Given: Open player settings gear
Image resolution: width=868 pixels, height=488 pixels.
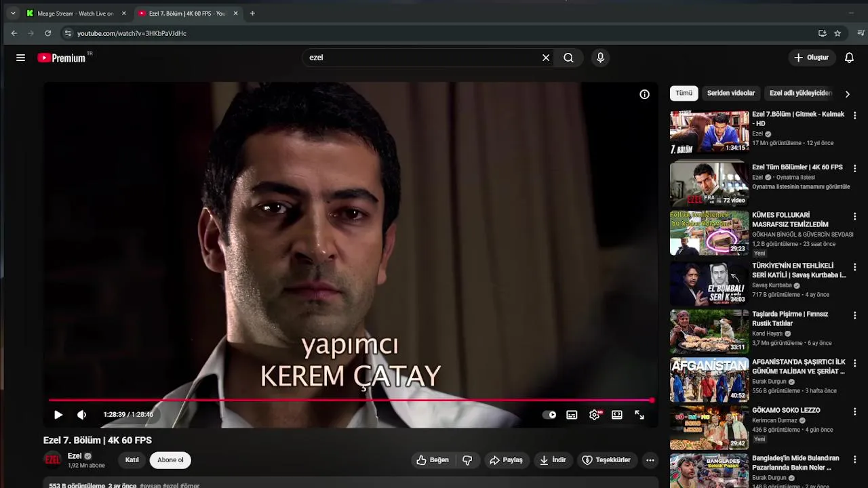Looking at the screenshot, I should pyautogui.click(x=595, y=415).
